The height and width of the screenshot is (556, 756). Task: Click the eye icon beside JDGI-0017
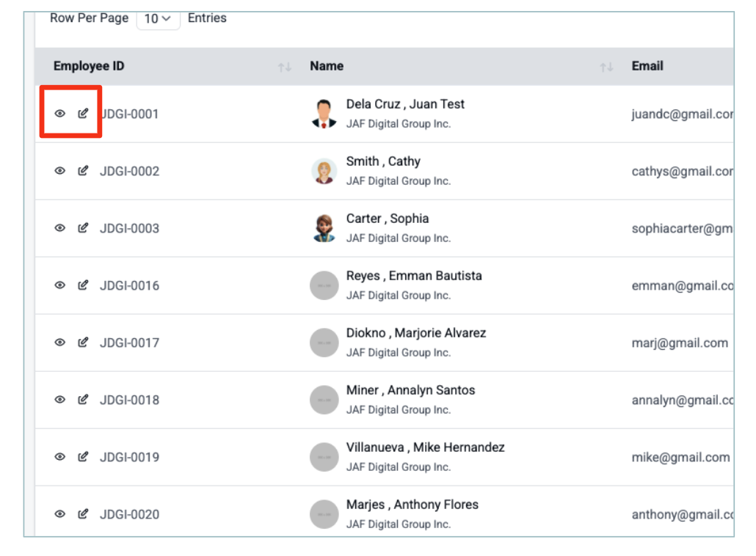60,343
